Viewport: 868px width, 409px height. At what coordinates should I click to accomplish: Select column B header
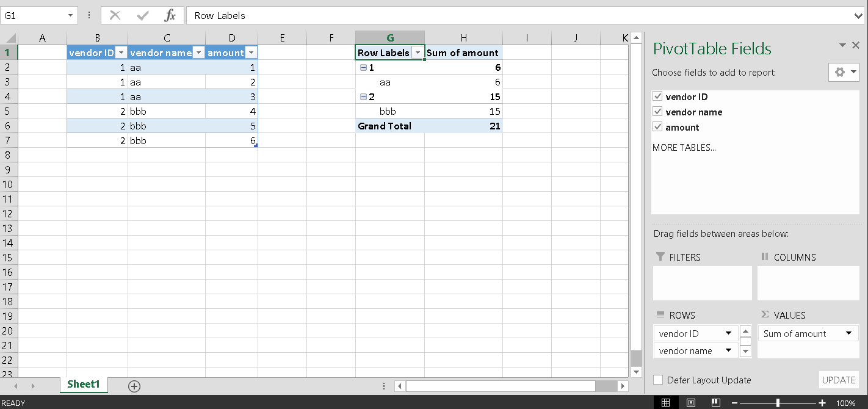97,38
